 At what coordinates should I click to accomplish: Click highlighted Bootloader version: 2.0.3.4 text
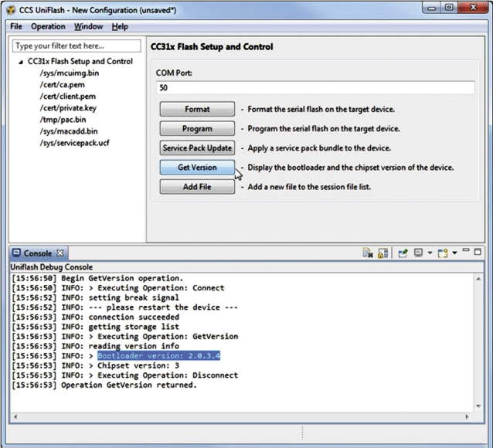point(158,356)
